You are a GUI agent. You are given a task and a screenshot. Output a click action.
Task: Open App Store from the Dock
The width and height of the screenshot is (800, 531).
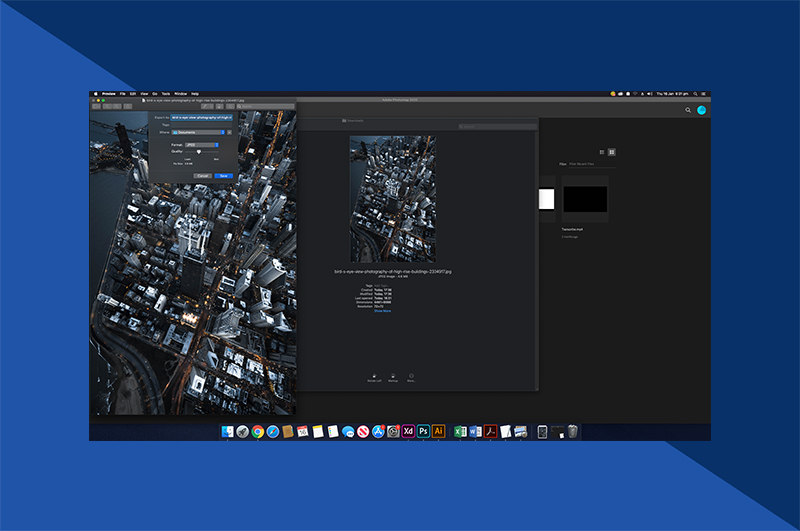click(378, 432)
